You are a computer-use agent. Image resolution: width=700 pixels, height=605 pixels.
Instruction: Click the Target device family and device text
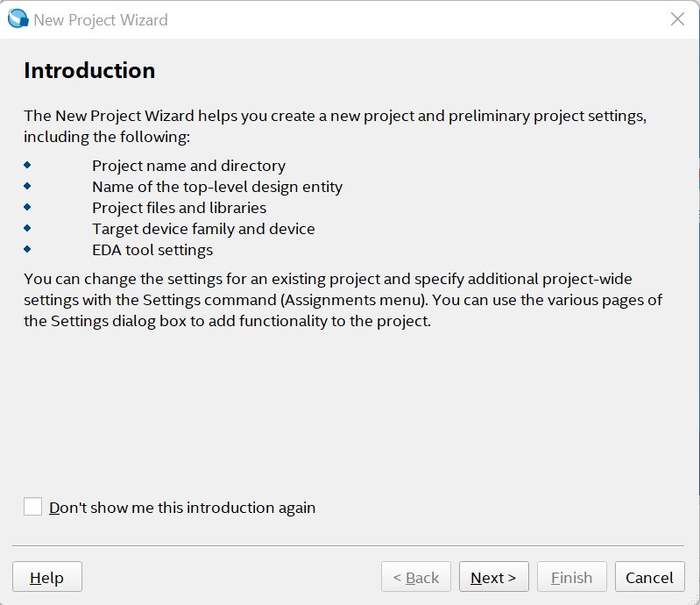point(203,229)
